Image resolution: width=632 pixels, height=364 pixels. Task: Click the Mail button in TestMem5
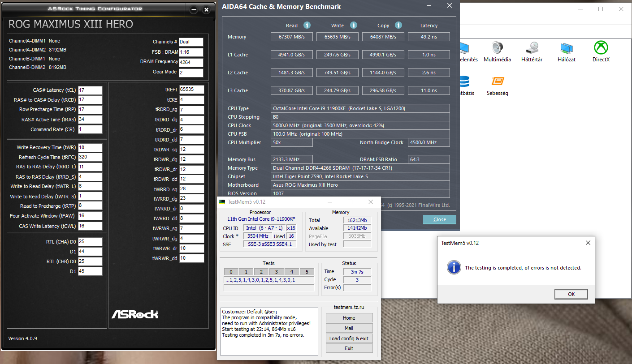pos(349,328)
